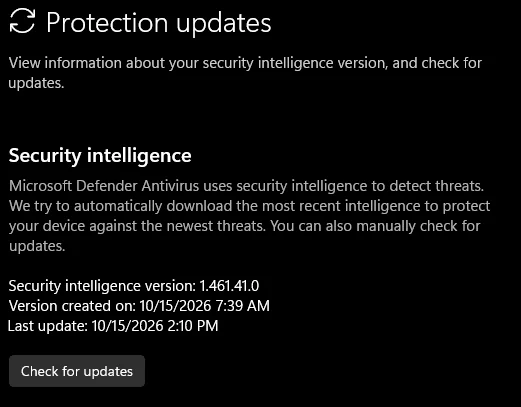Click the word 'updates.' under the page title

[36, 83]
